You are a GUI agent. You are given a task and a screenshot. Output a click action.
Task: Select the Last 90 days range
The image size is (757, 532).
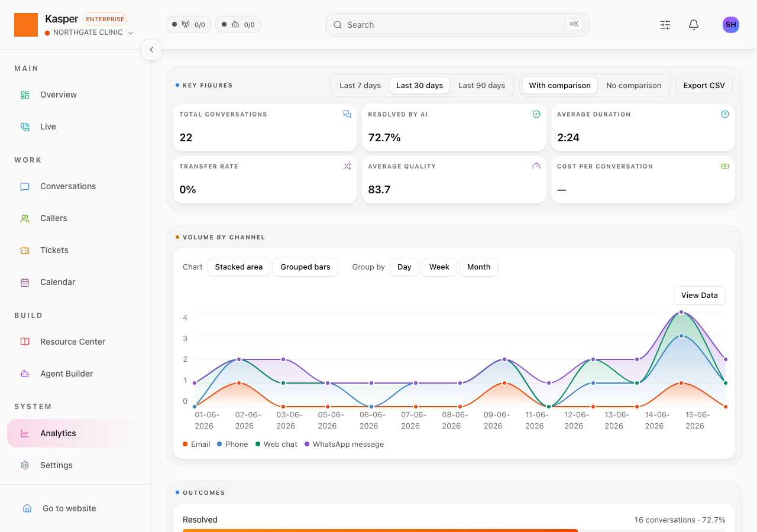click(x=481, y=85)
